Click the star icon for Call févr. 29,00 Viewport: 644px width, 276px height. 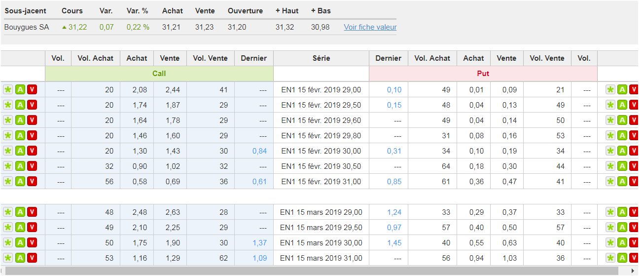(8, 90)
